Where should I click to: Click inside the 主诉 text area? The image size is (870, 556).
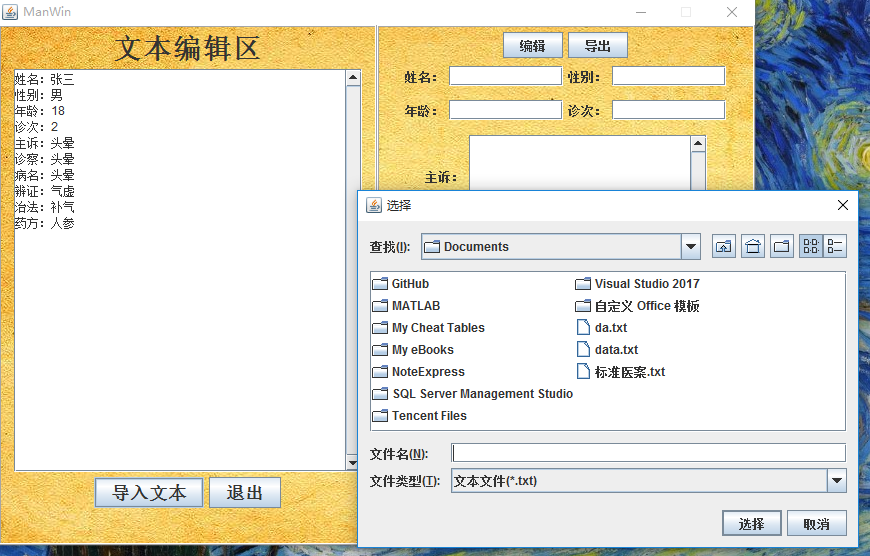(580, 163)
